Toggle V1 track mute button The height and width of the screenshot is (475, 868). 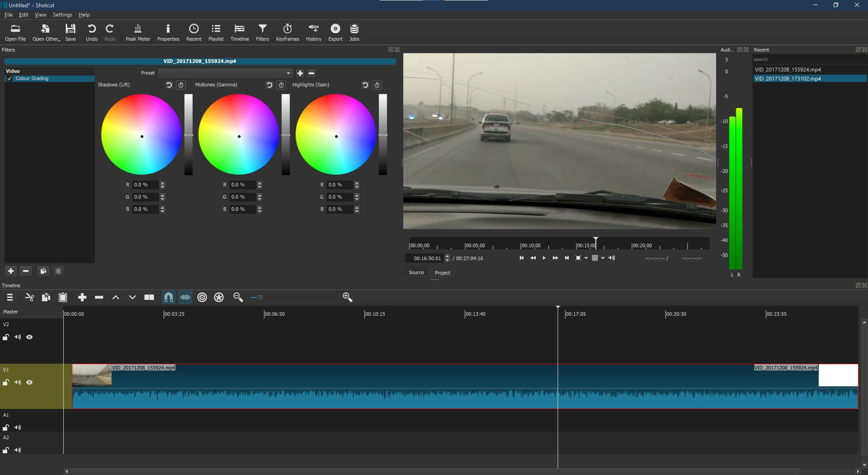tap(18, 382)
